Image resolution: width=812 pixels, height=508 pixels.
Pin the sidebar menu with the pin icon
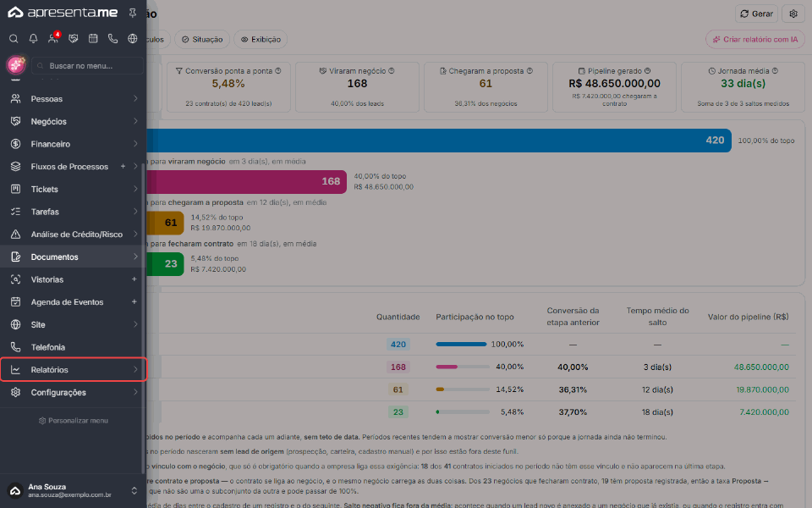(133, 13)
